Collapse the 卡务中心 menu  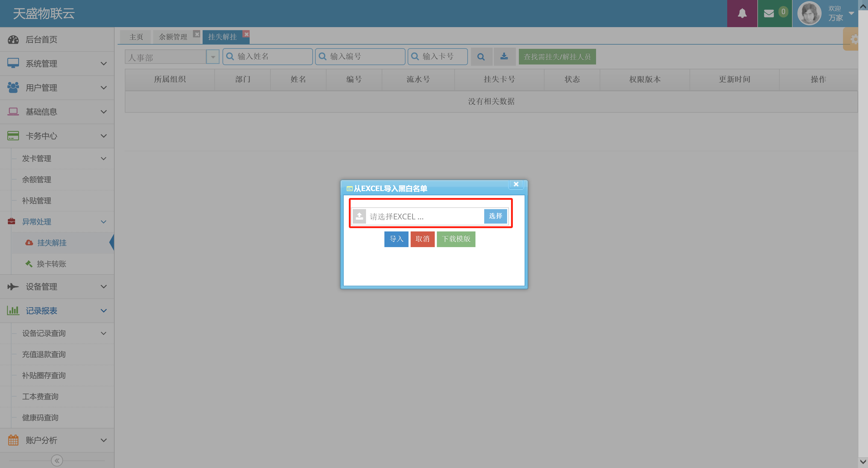(57, 136)
